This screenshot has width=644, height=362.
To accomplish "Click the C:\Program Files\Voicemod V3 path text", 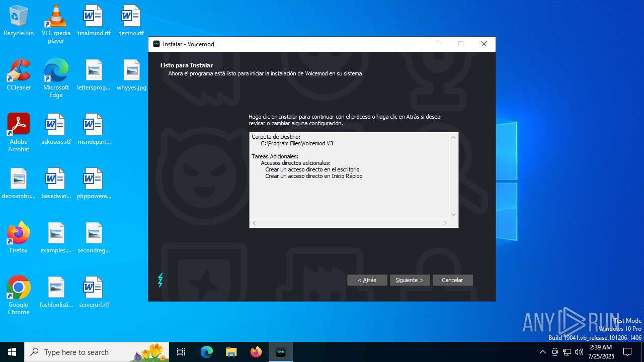I will pyautogui.click(x=297, y=143).
